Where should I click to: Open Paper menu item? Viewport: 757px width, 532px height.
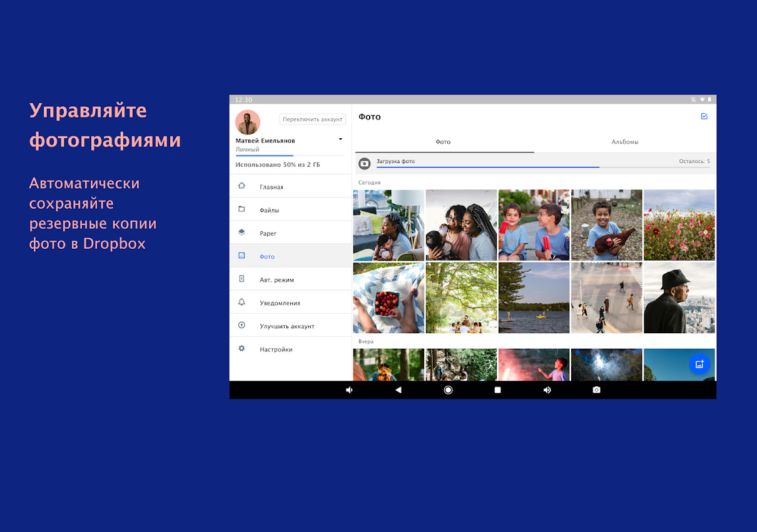(291, 233)
